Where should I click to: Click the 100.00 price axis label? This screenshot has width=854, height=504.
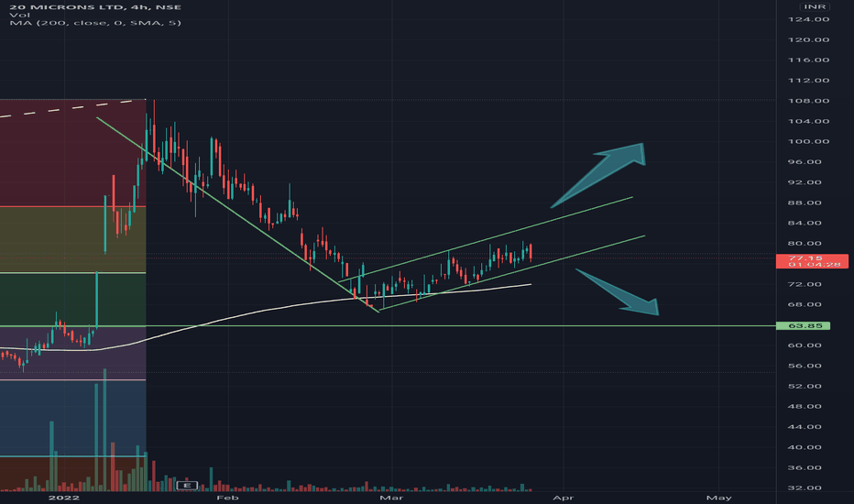tap(808, 142)
